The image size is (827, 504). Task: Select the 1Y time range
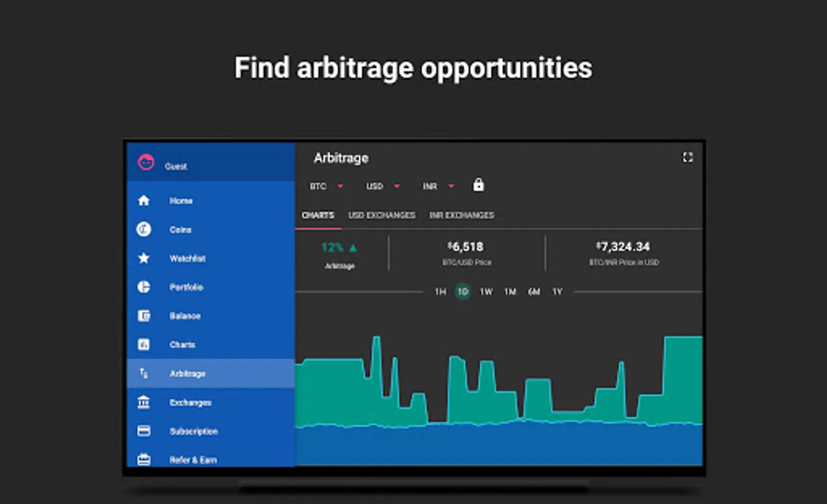[557, 291]
